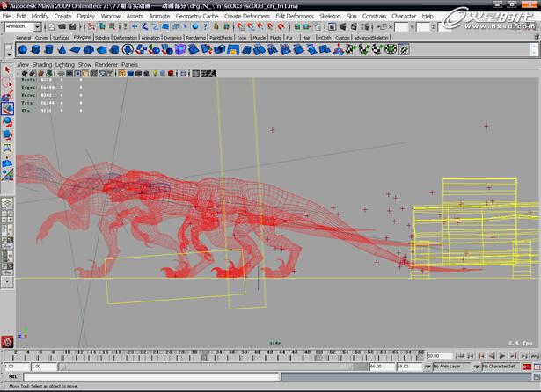
Task: Toggle the light bulb lighting icon
Action: coord(155,74)
